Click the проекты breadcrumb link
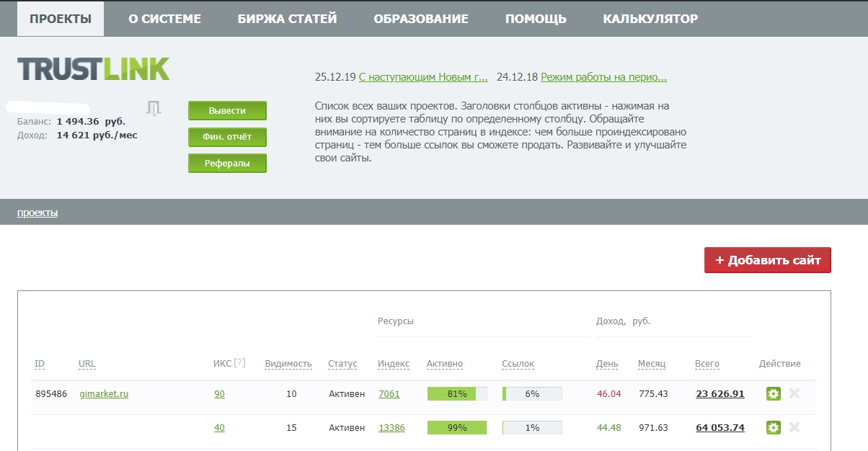 pyautogui.click(x=37, y=213)
